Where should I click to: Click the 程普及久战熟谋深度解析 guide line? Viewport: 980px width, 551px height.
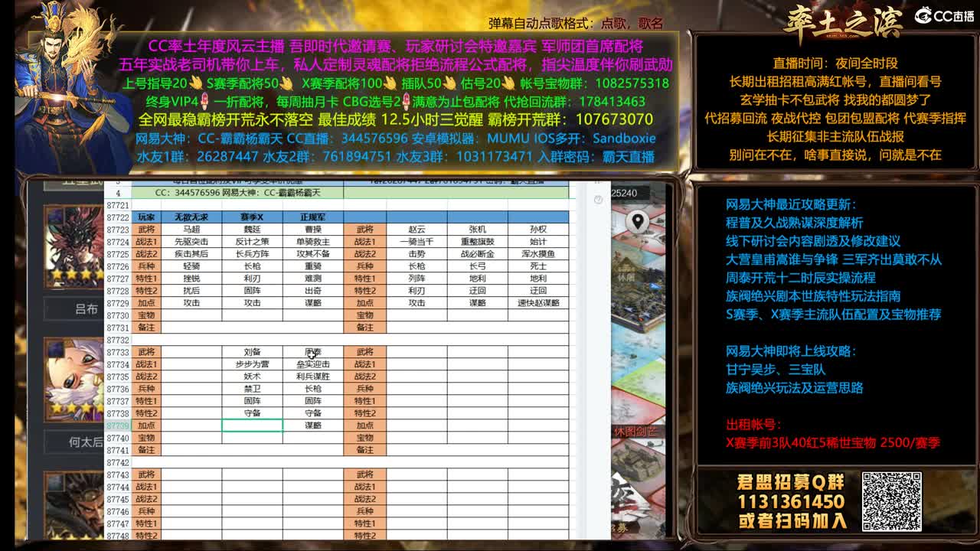tap(794, 223)
